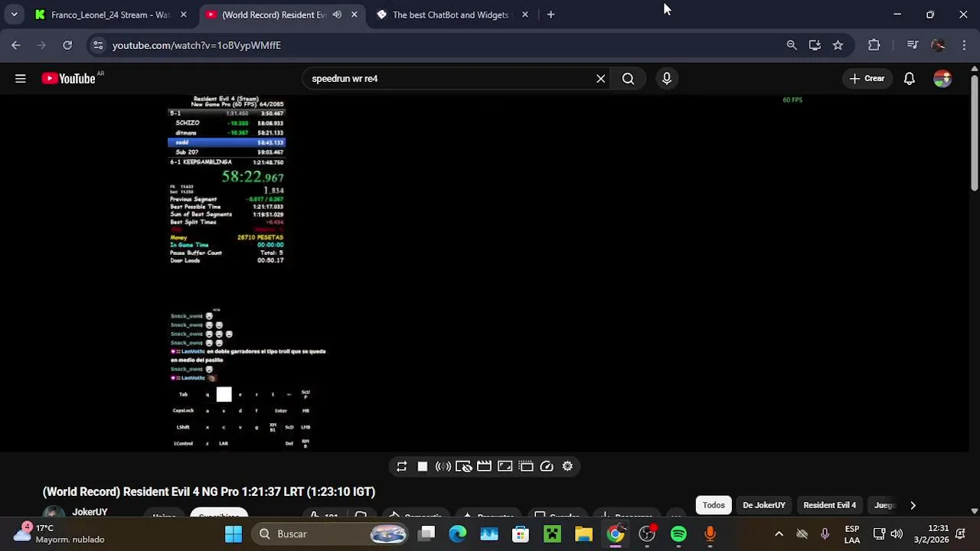Image resolution: width=980 pixels, height=551 pixels.
Task: Show hidden system tray icons
Action: coord(779,533)
